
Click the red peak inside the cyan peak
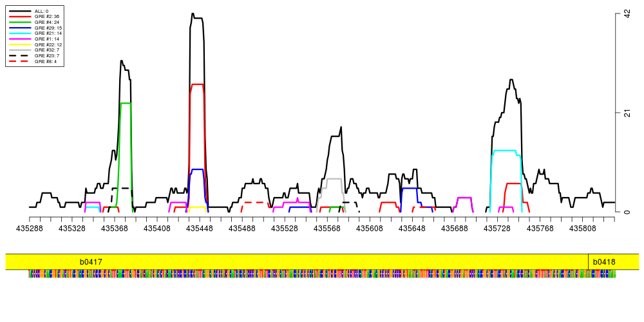point(513,184)
